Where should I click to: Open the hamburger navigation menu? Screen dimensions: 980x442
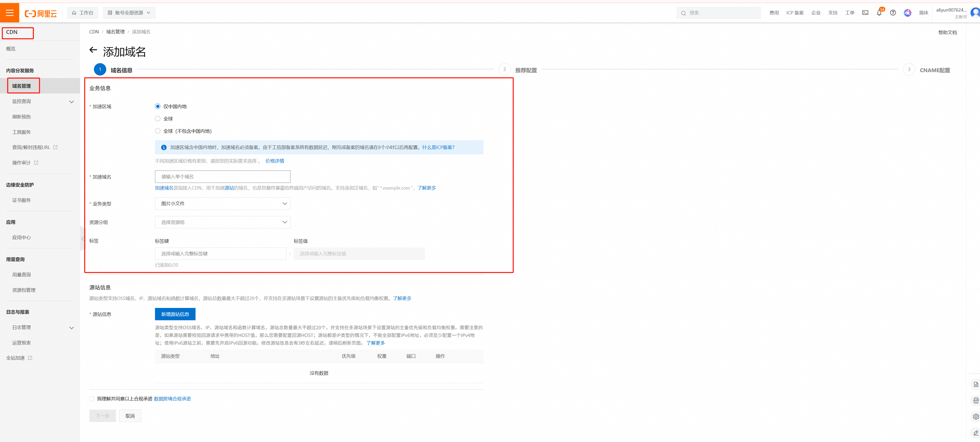coord(9,13)
